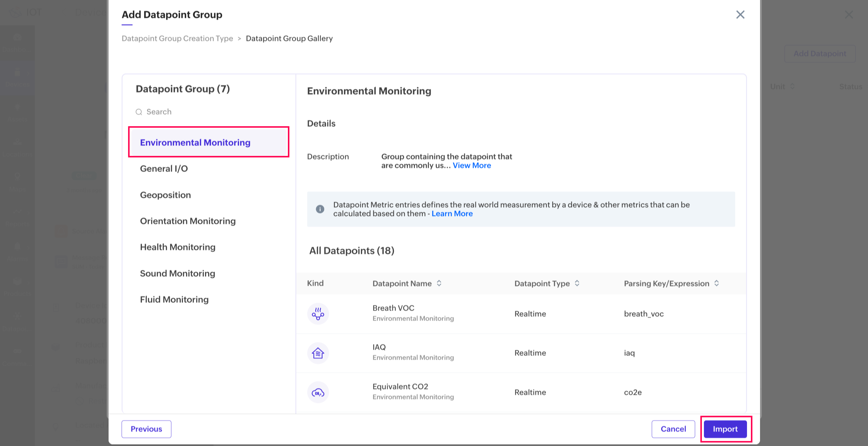
Task: Sort by Datapoint Type column
Action: coord(577,283)
